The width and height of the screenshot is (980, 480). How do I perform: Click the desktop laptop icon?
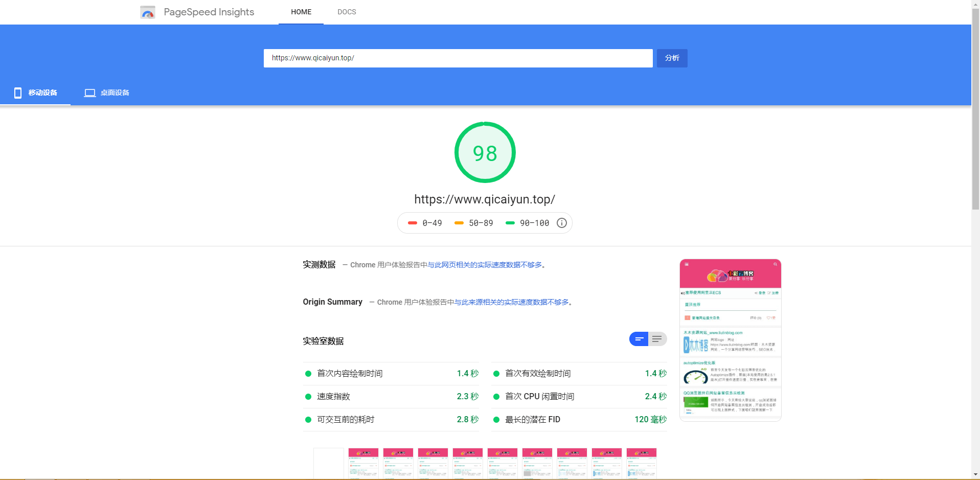(x=90, y=93)
